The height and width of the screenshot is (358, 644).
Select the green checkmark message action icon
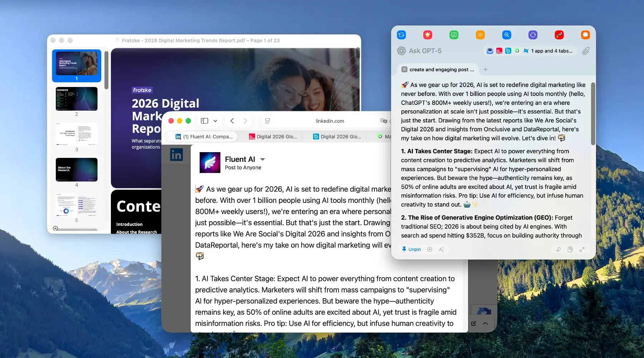(x=454, y=35)
